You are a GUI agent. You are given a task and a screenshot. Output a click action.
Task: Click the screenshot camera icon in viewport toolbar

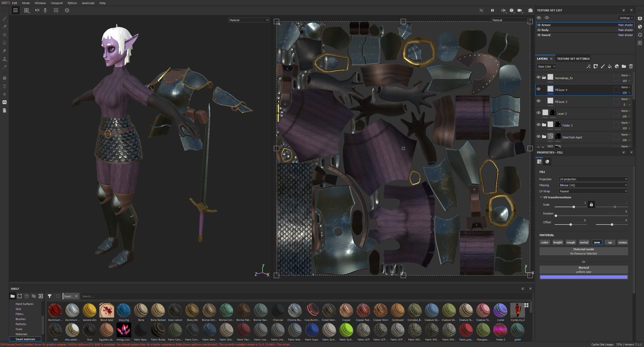click(x=530, y=10)
